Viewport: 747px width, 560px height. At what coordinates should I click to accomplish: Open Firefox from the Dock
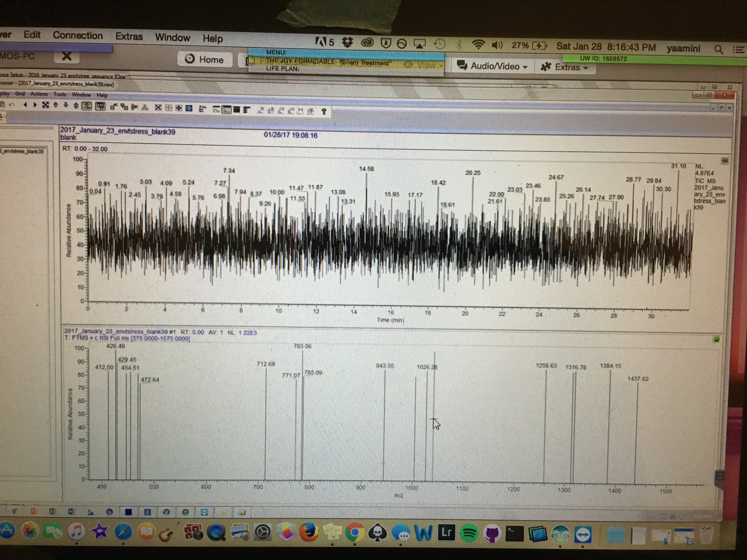click(308, 532)
